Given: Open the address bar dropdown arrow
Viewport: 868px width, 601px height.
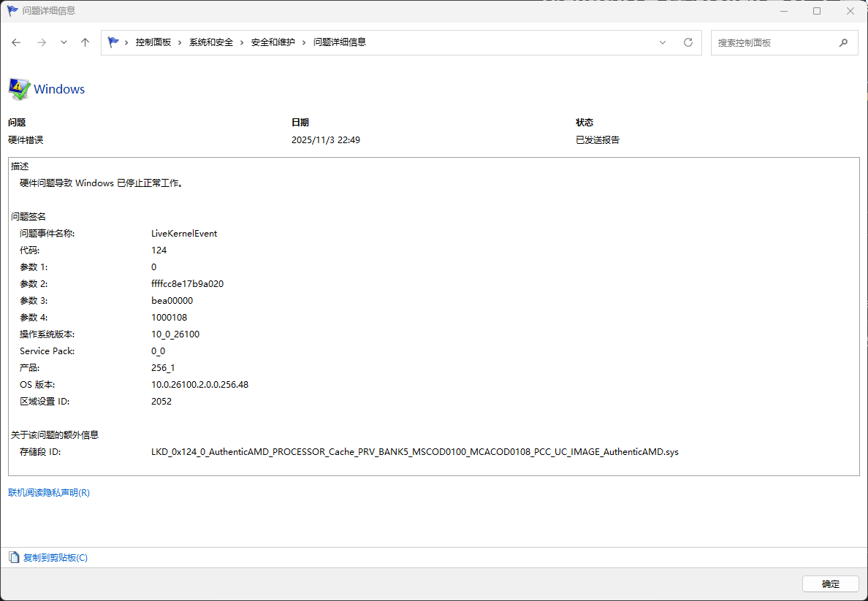Looking at the screenshot, I should click(x=663, y=42).
